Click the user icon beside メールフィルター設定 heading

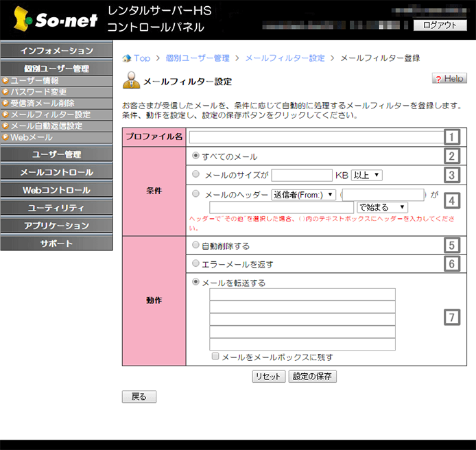(130, 80)
